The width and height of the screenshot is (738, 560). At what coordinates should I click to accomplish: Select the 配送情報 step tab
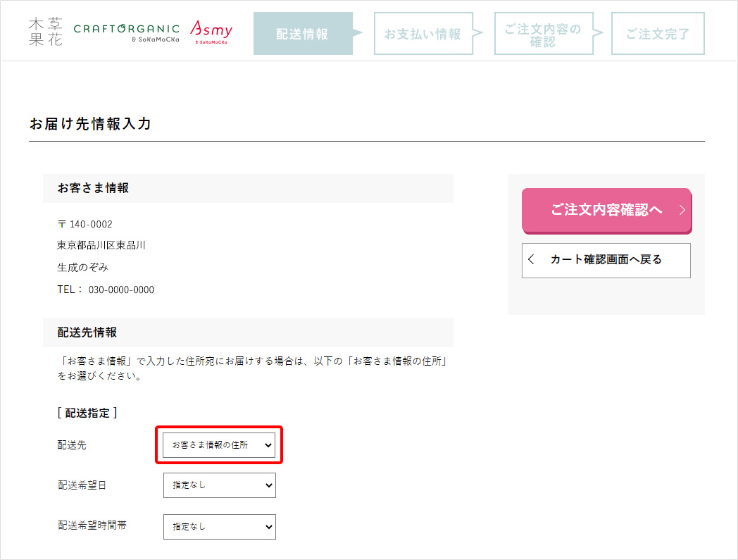[303, 33]
